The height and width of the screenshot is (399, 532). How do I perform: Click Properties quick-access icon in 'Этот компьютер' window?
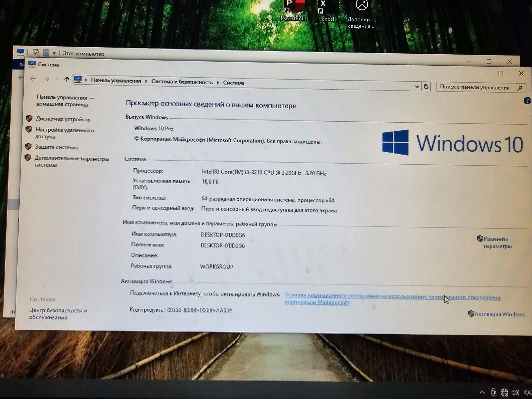tap(36, 52)
